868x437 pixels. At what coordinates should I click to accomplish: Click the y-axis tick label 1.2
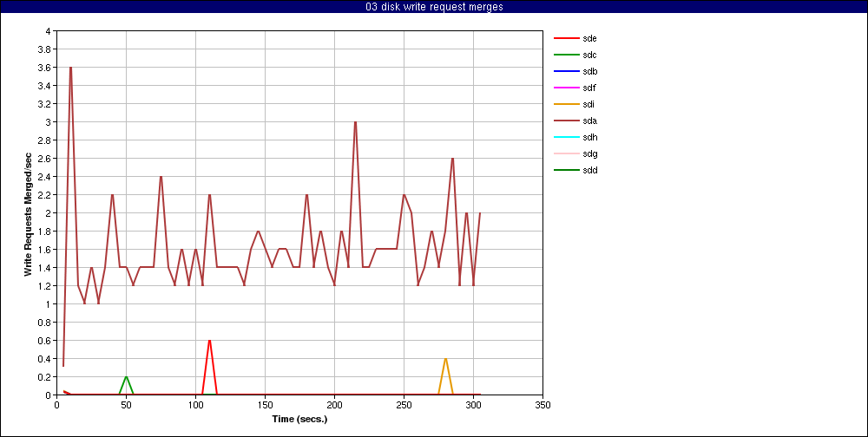tap(45, 286)
